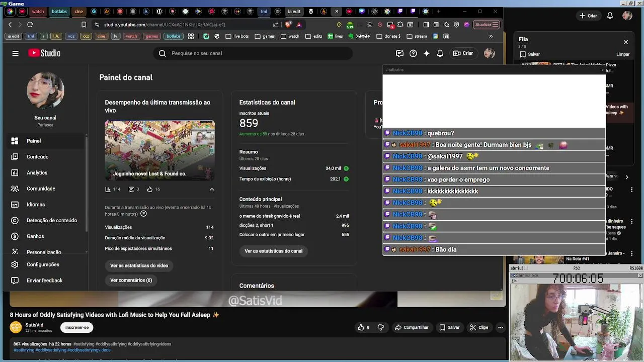
Task: Expand the bookmarks bar overflow chevron
Action: (x=491, y=36)
